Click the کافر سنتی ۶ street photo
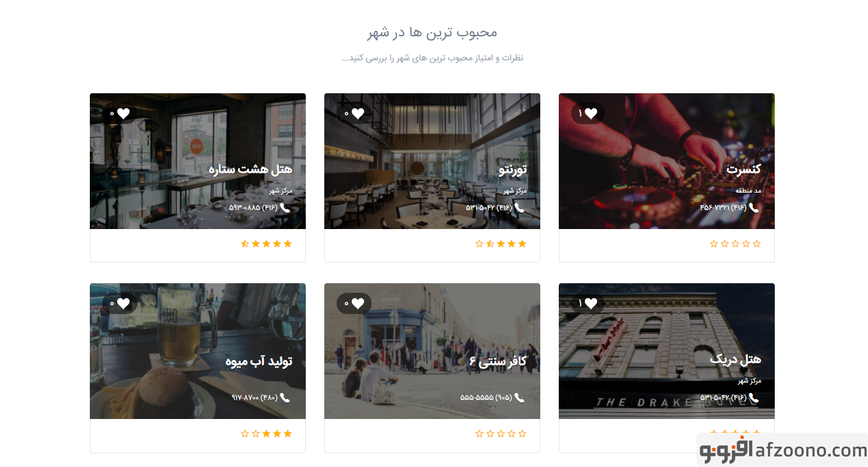The height and width of the screenshot is (467, 868). [x=432, y=351]
